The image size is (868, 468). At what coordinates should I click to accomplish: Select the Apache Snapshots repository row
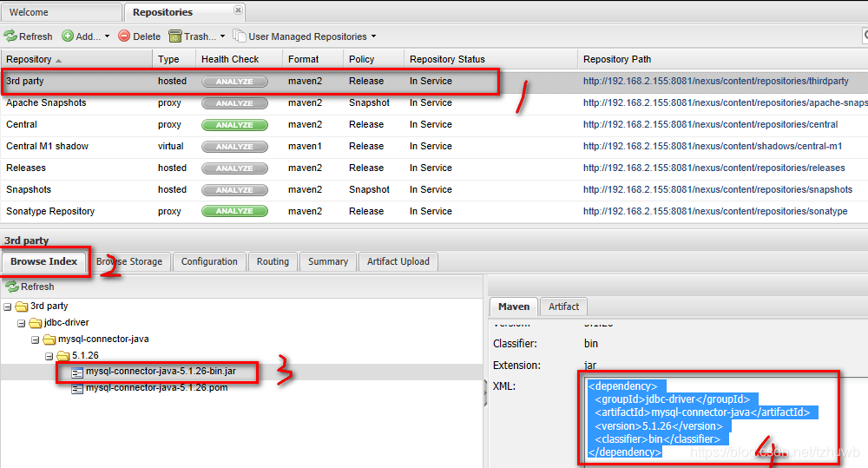[x=434, y=103]
